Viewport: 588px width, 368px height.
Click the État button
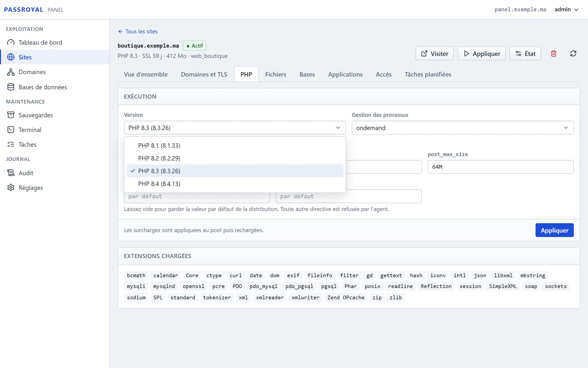pos(525,54)
